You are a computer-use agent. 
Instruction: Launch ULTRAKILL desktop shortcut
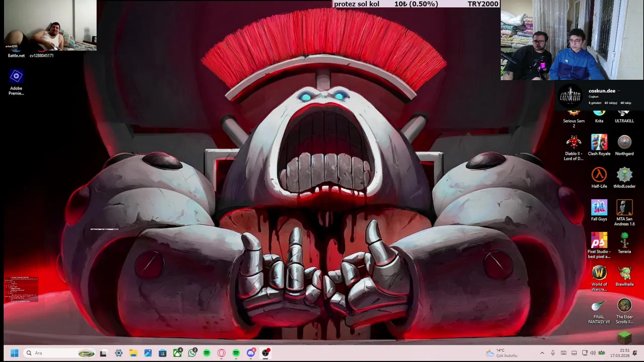tap(624, 117)
